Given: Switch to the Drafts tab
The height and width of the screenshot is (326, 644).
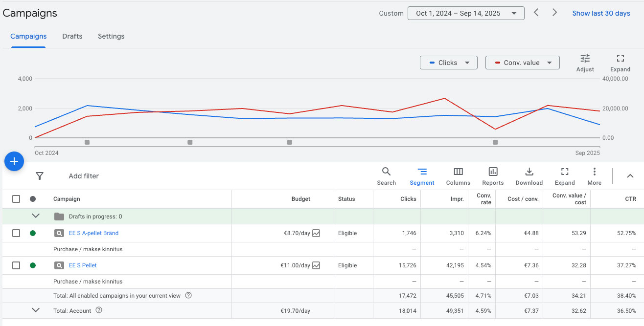Looking at the screenshot, I should coord(72,36).
